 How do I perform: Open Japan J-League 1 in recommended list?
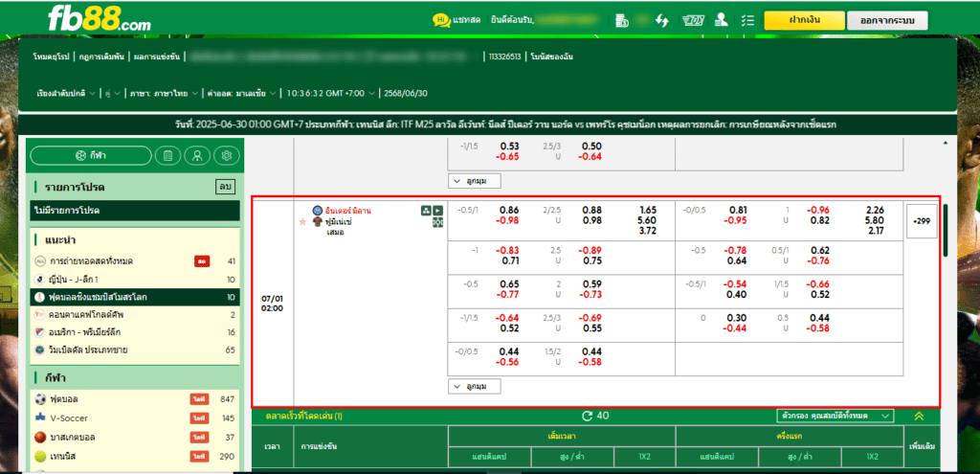pyautogui.click(x=135, y=279)
